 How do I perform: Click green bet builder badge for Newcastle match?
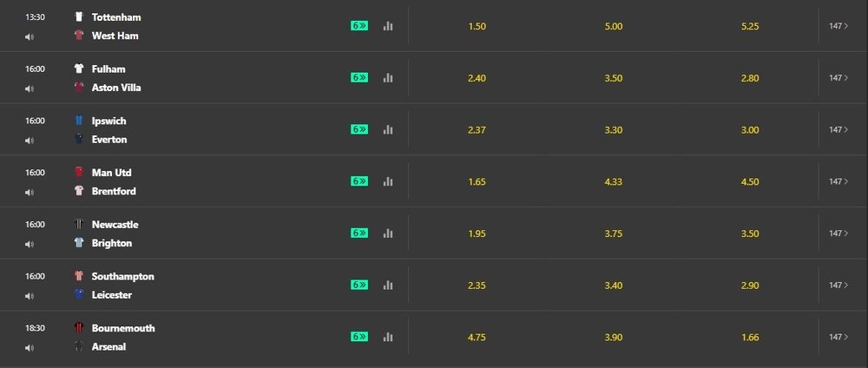[359, 233]
